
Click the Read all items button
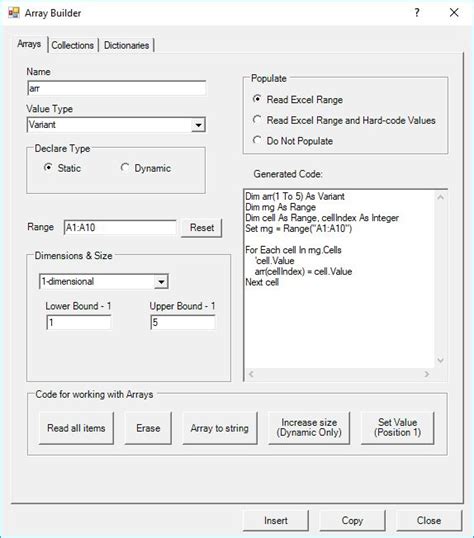(x=76, y=428)
